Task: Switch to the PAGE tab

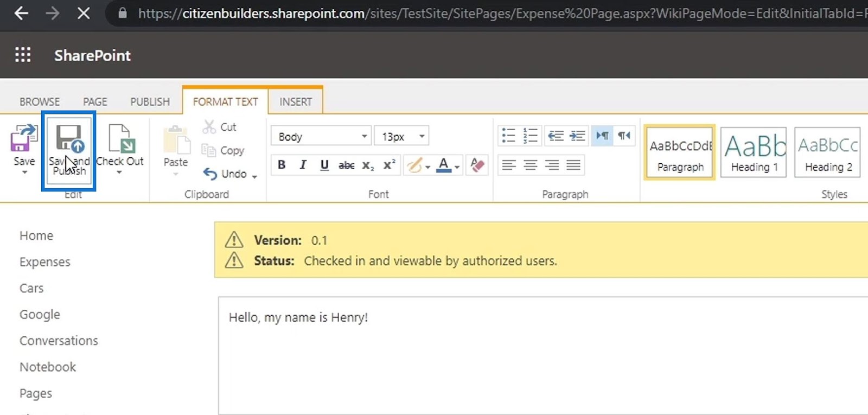Action: [95, 102]
